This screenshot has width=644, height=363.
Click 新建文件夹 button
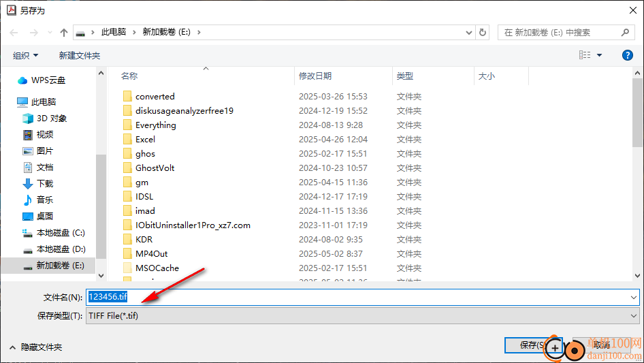[79, 55]
